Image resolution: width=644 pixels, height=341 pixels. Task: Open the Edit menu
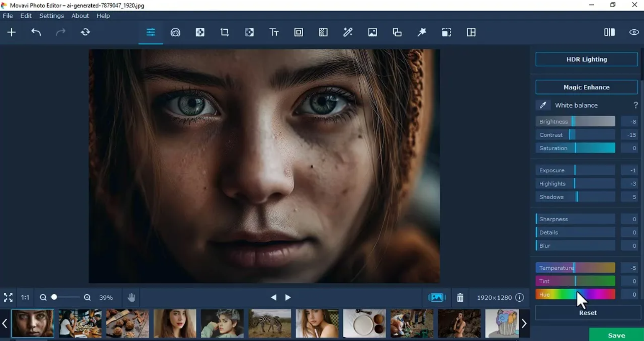tap(26, 16)
